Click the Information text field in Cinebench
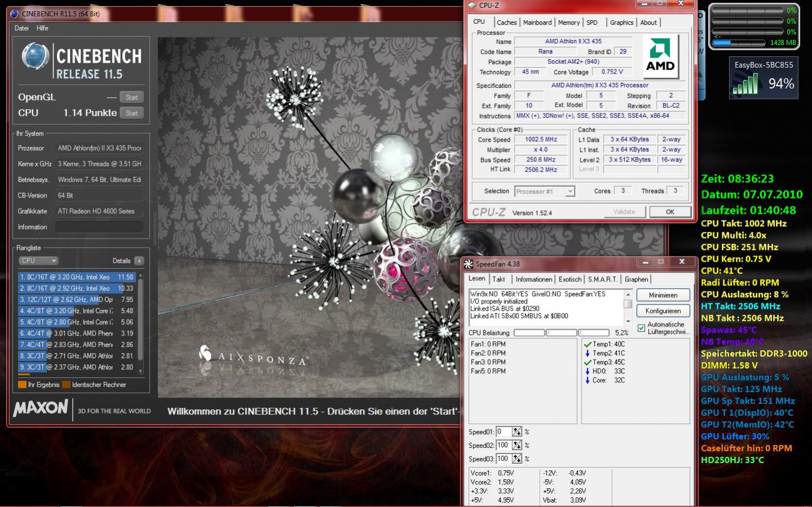 [99, 227]
